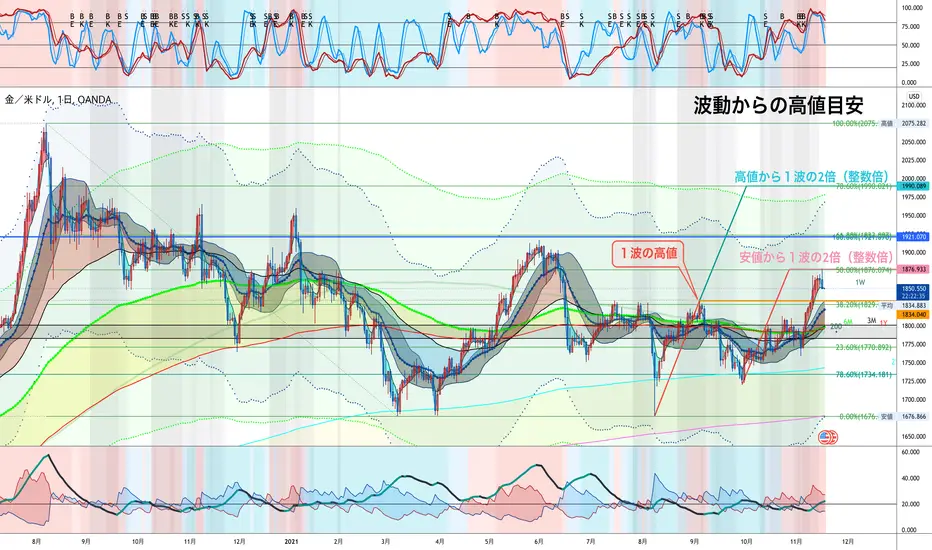This screenshot has width=932, height=550.
Task: Click the US flag economic event icon
Action: click(824, 438)
